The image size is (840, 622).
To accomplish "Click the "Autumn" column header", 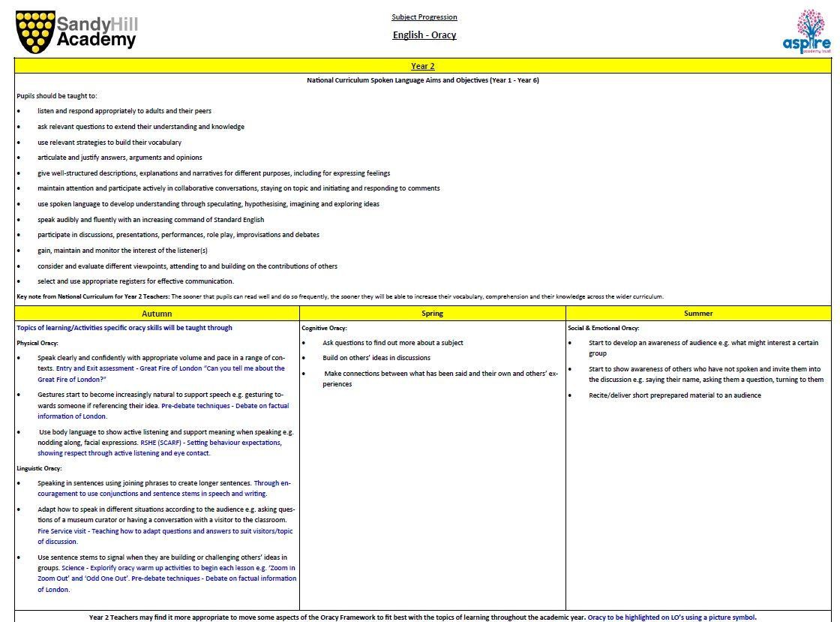I will tap(157, 314).
